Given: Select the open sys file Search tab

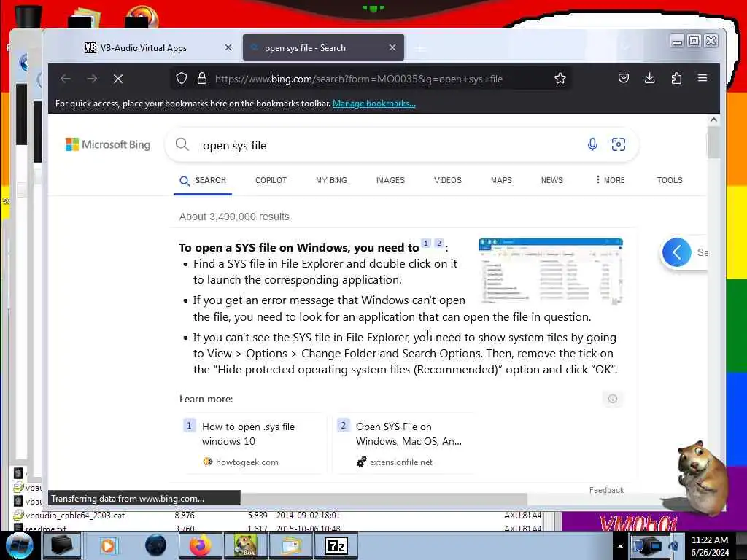Looking at the screenshot, I should (323, 47).
